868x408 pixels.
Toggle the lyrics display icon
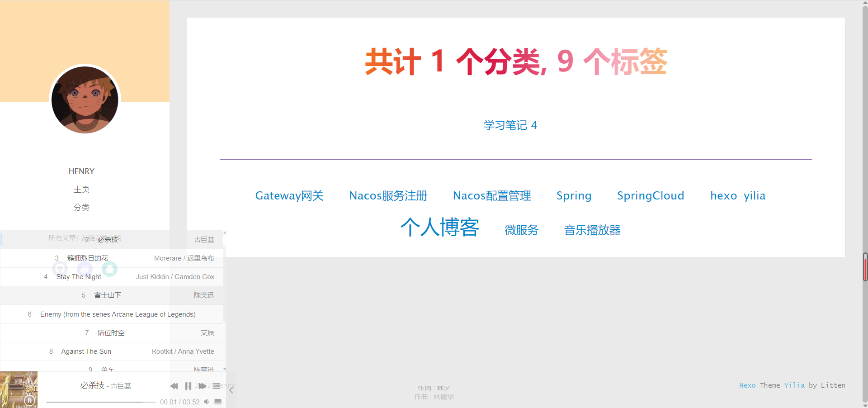click(218, 402)
